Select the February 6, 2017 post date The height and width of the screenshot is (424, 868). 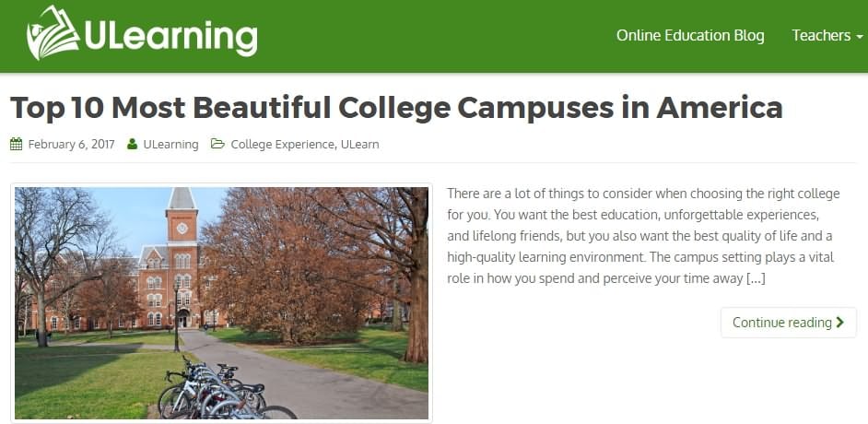(71, 144)
